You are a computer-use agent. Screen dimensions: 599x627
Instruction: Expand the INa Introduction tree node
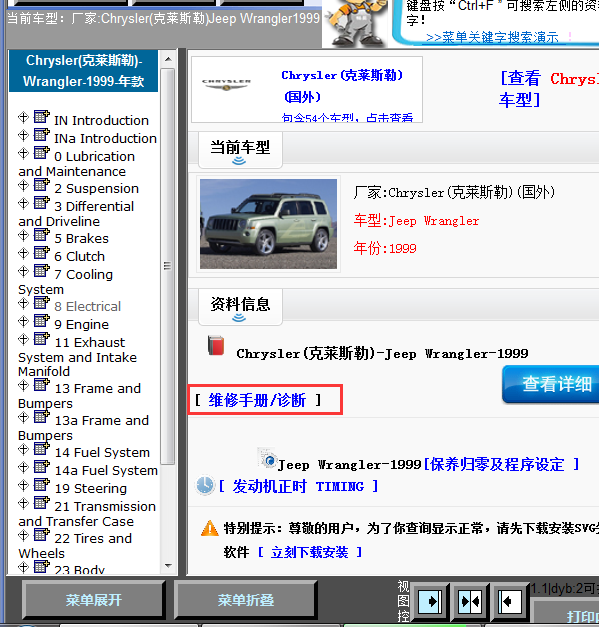coord(23,136)
